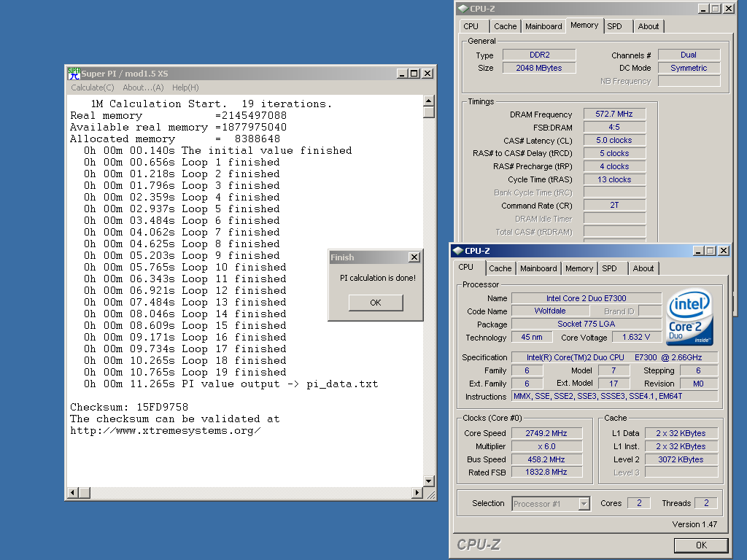Minimize the Super PI window
The image size is (747, 560).
(402, 74)
